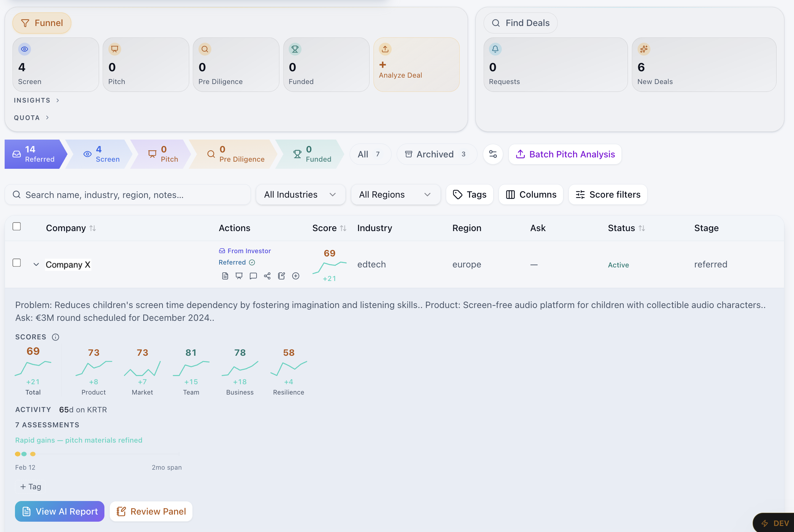
Task: Open the comment bubble for Company X
Action: tap(253, 276)
